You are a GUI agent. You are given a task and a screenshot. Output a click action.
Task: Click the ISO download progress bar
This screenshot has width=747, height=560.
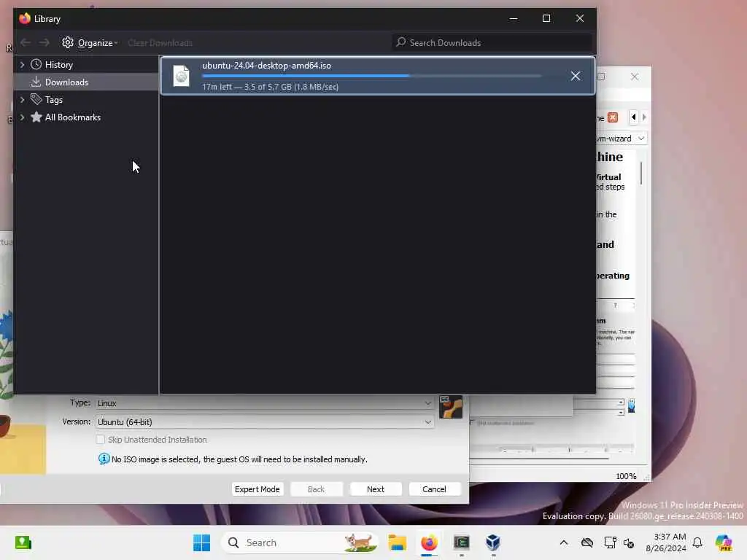tap(371, 76)
